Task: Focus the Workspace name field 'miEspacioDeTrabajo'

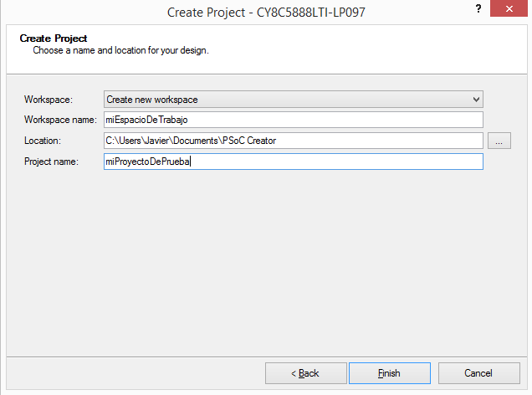Action: 293,121
